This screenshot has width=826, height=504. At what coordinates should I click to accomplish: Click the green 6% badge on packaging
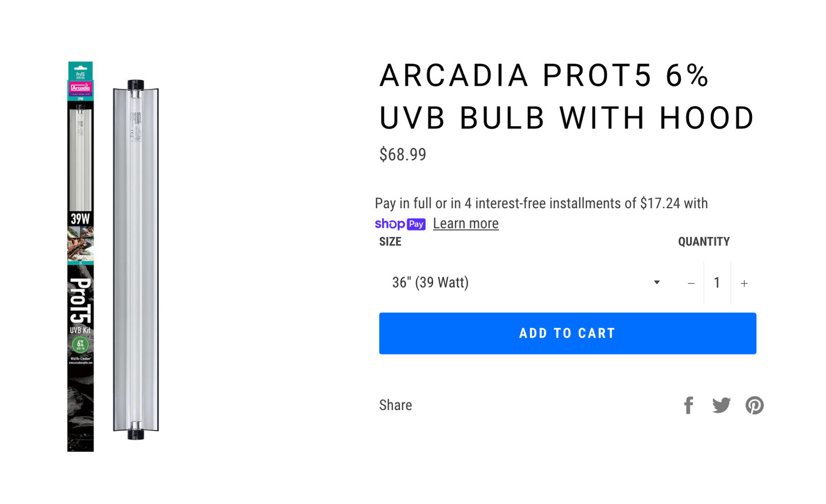pos(80,344)
